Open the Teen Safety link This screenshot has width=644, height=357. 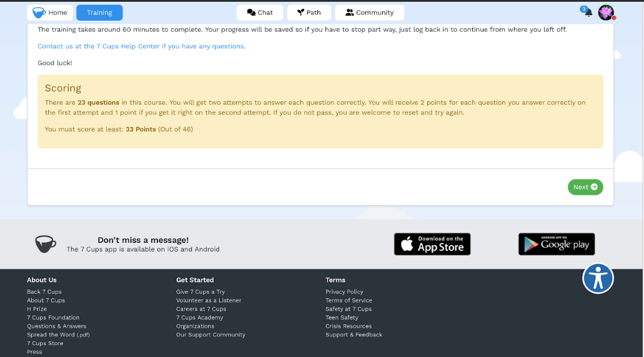coord(342,318)
